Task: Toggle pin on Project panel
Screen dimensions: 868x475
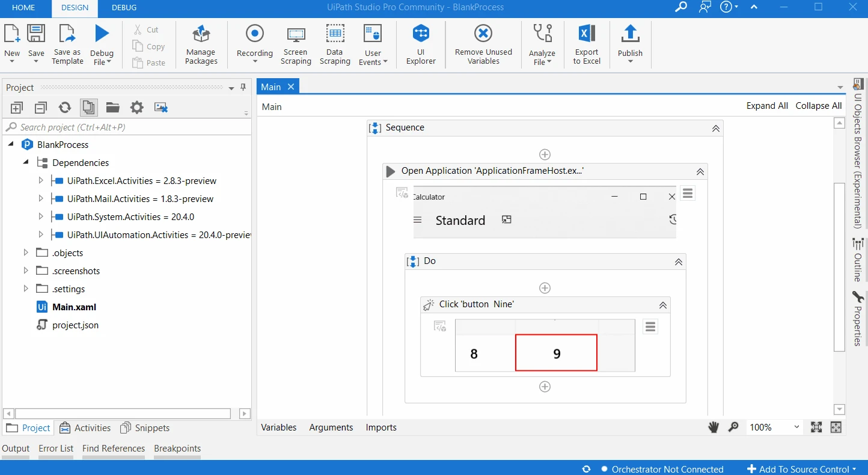Action: click(243, 87)
